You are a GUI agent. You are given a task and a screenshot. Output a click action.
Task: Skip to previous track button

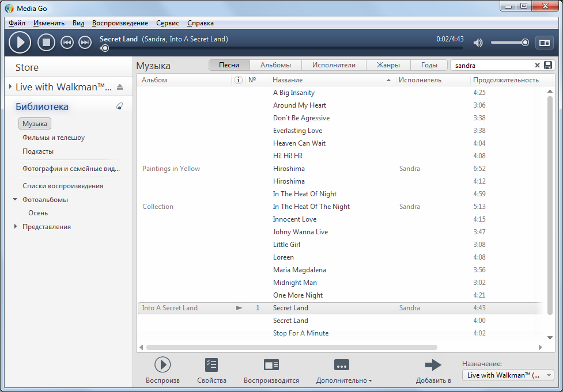tap(67, 43)
